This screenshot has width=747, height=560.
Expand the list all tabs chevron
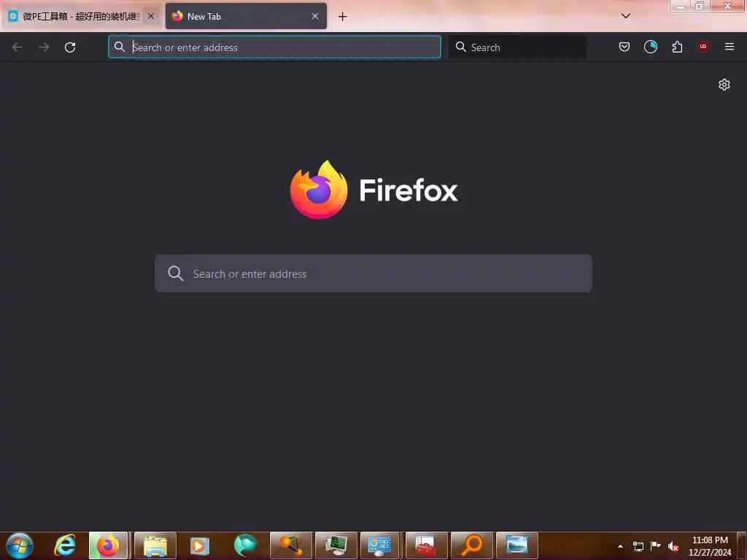tap(626, 16)
